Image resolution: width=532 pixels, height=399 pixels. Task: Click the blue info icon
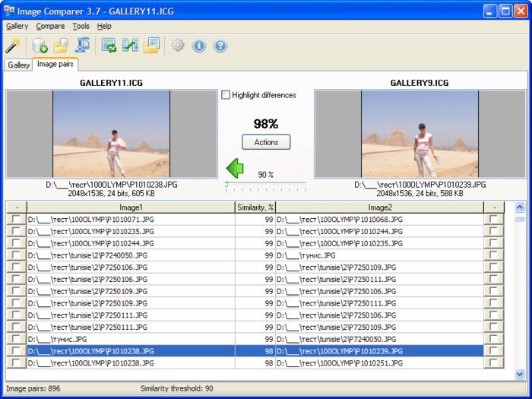point(199,46)
